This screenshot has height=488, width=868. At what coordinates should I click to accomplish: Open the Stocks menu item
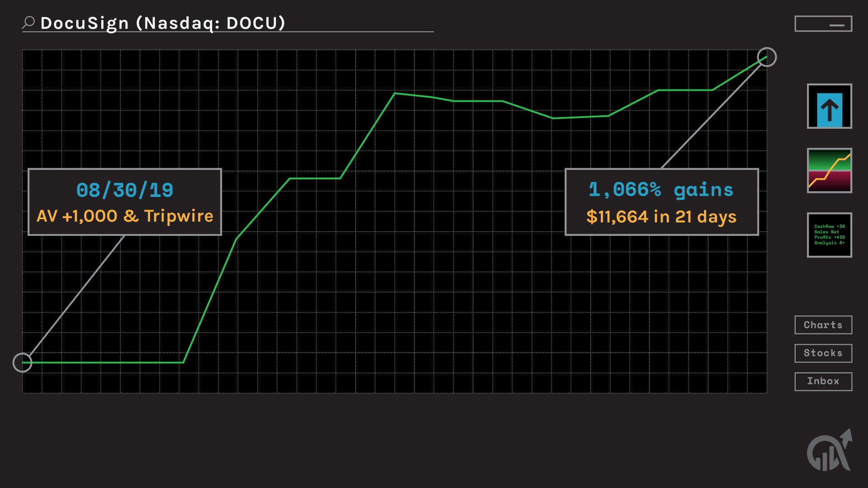[823, 353]
